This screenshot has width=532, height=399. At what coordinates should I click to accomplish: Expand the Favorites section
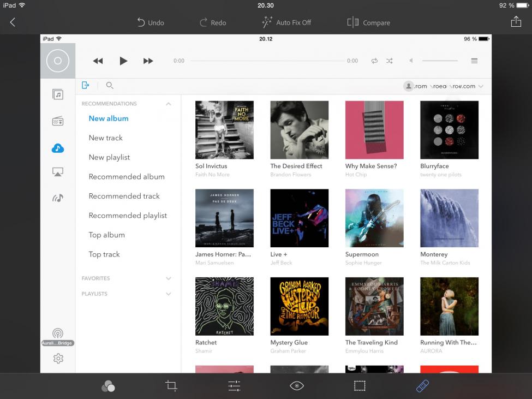click(x=169, y=278)
